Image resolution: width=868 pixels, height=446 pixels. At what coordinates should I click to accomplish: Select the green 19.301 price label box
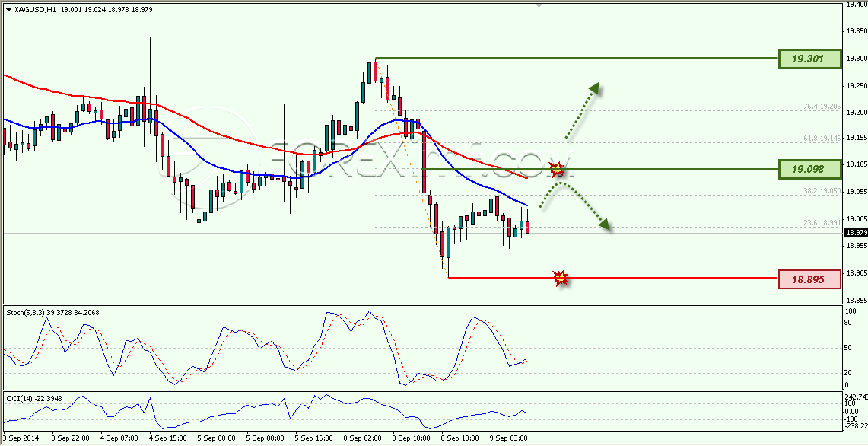(x=810, y=59)
